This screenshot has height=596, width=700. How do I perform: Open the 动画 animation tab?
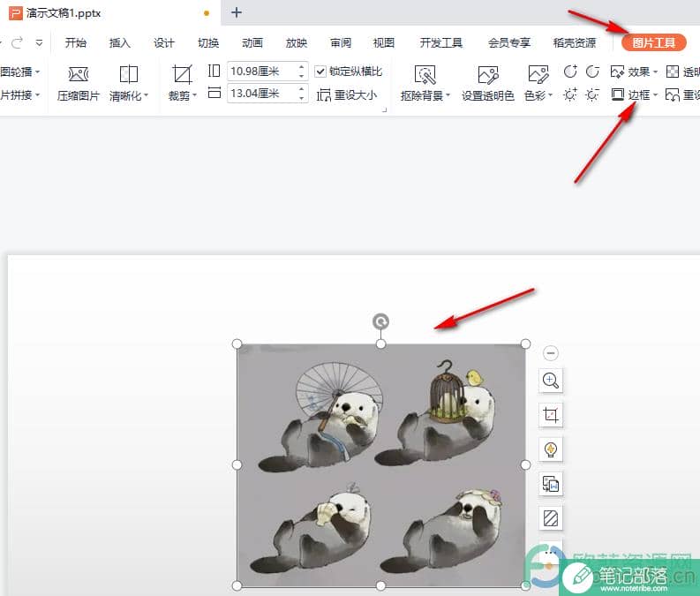[252, 43]
